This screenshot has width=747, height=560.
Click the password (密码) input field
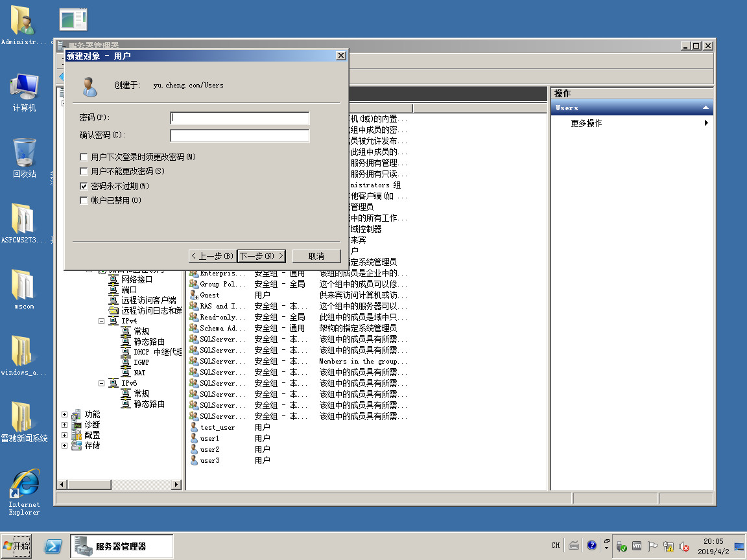(239, 118)
